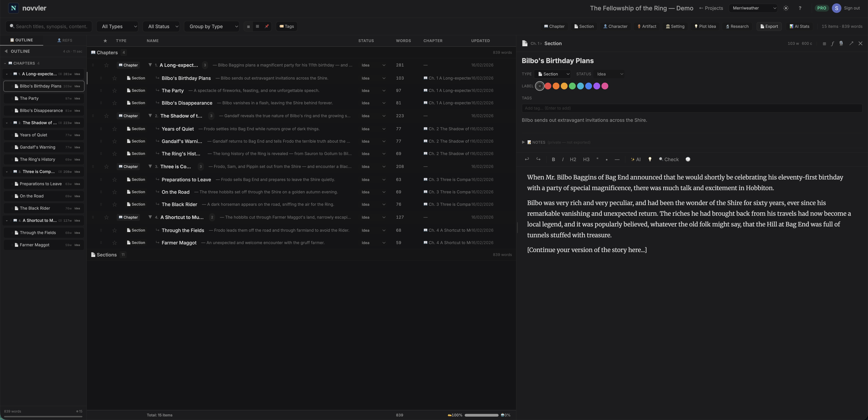Switch to the REFS tab

pyautogui.click(x=65, y=40)
